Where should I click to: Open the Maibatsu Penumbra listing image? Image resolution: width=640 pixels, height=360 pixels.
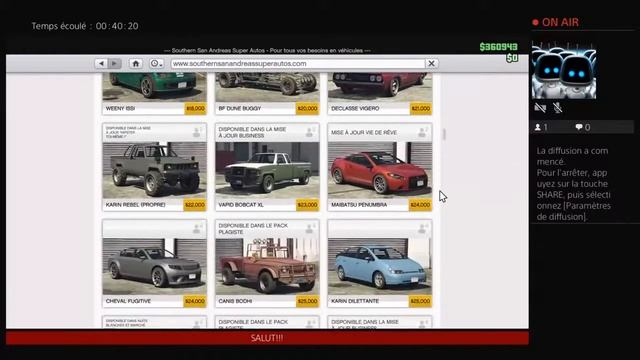[380, 170]
